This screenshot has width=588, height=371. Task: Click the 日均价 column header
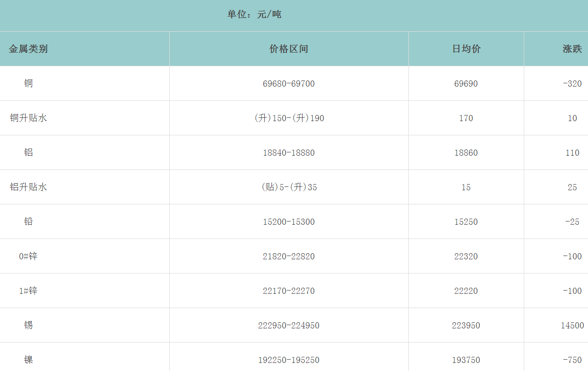[x=466, y=49]
